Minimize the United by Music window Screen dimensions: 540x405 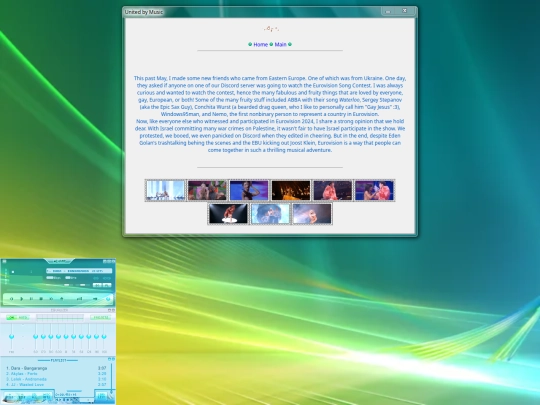coord(388,11)
